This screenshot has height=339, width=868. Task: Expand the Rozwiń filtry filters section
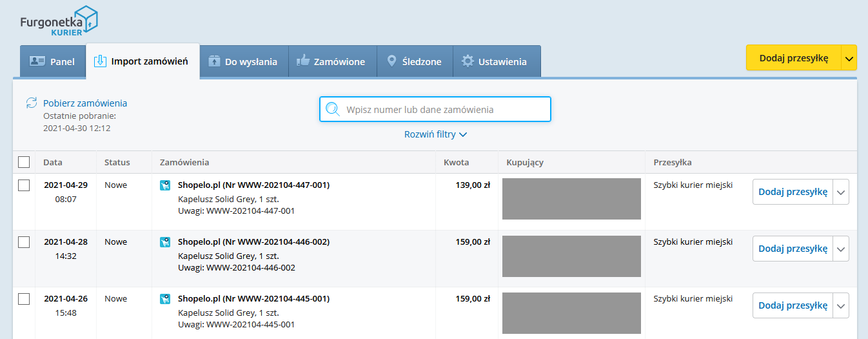(435, 134)
